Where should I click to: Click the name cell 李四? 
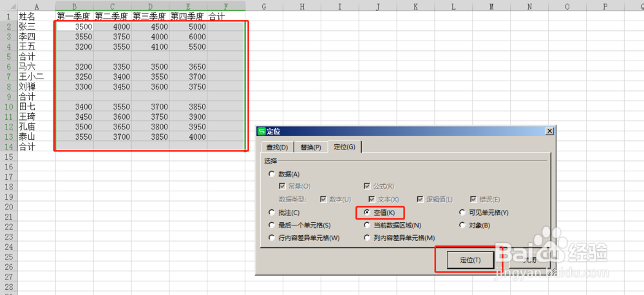click(x=37, y=36)
